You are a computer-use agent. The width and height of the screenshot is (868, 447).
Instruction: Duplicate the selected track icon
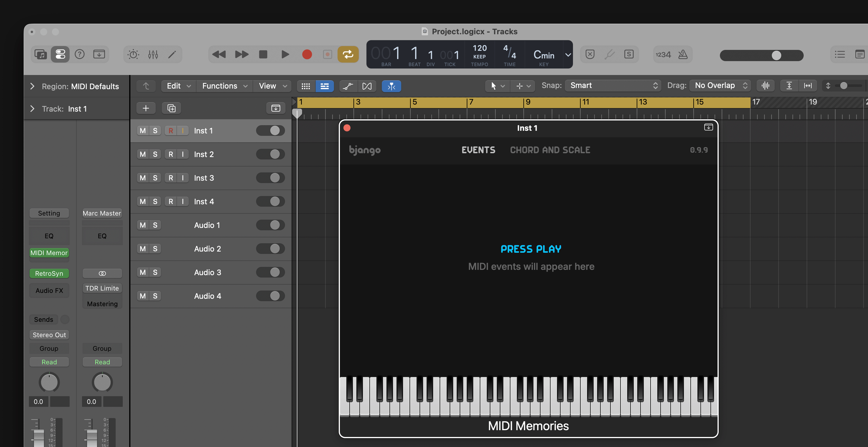tap(171, 108)
